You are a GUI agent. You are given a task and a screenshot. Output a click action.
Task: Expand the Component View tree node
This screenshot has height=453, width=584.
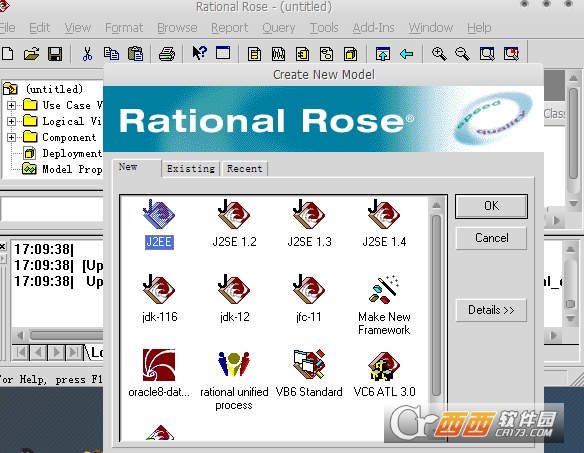click(12, 137)
